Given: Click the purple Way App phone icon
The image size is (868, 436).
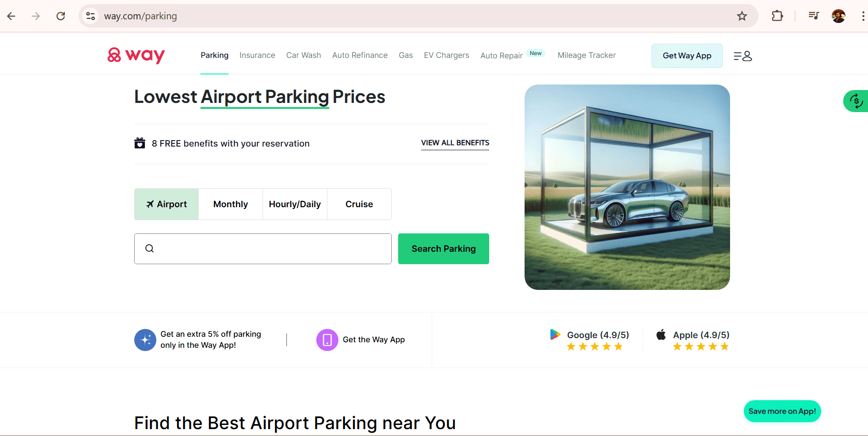Looking at the screenshot, I should coord(327,340).
